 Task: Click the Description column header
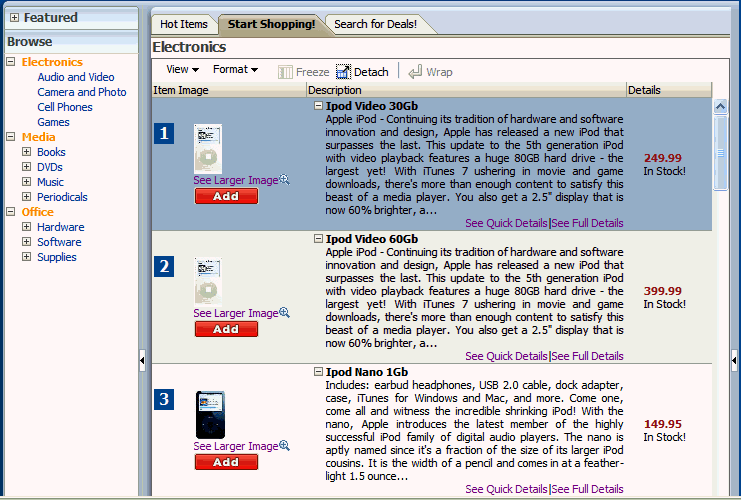pos(466,90)
